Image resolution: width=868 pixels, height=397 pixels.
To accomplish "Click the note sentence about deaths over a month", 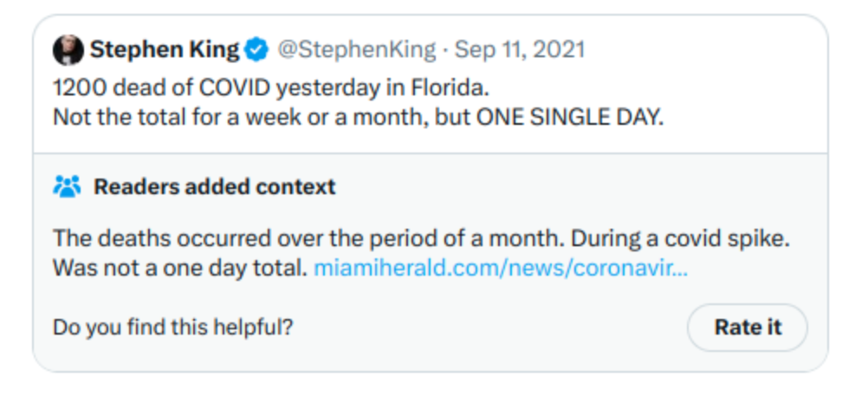I will tap(308, 239).
